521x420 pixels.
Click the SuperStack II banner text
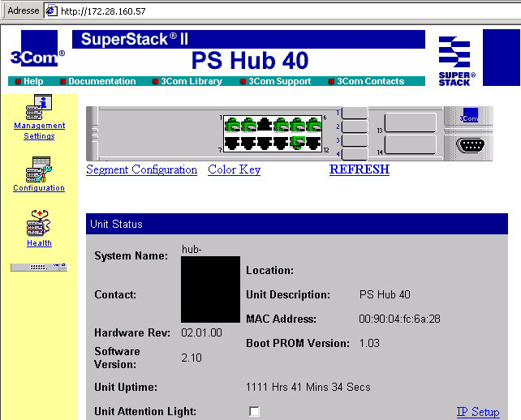tap(135, 39)
